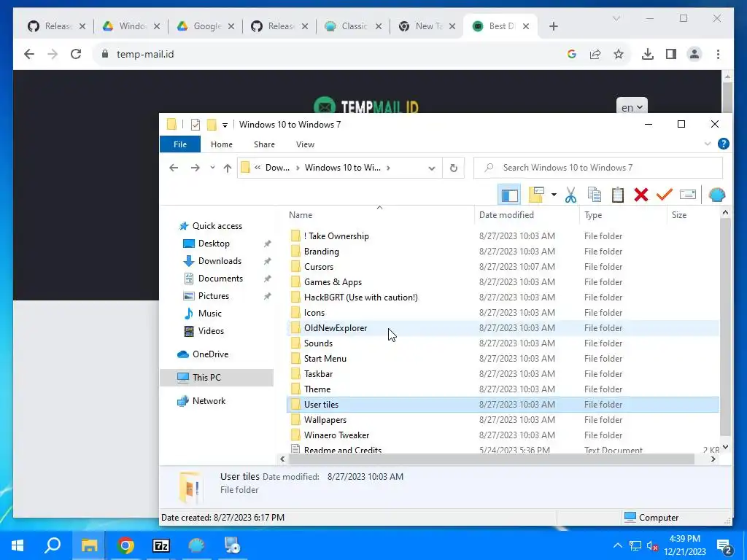Click the Properties quick access toolbar icon

(x=196, y=125)
